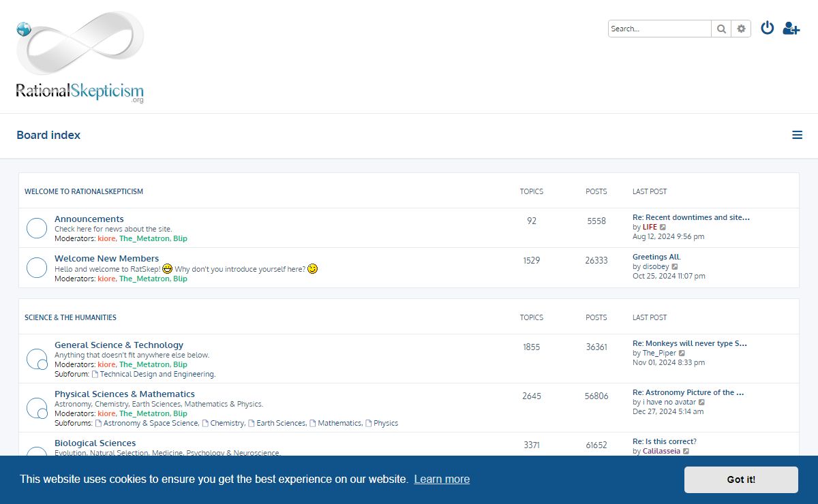View profile of 'i have no avatar'

tap(669, 403)
